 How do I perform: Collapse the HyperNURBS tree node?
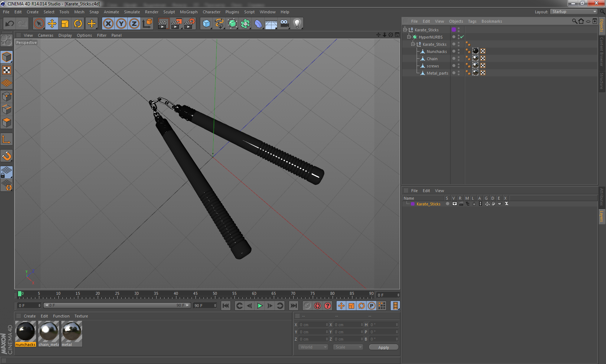click(409, 37)
